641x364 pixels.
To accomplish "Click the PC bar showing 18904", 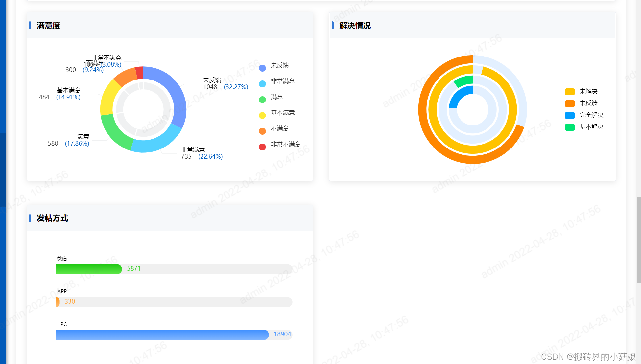I will click(x=161, y=335).
